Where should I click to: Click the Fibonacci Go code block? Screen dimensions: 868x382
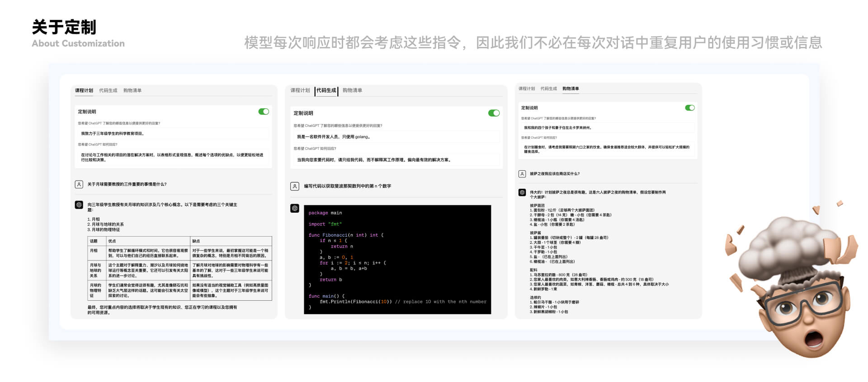pyautogui.click(x=397, y=260)
